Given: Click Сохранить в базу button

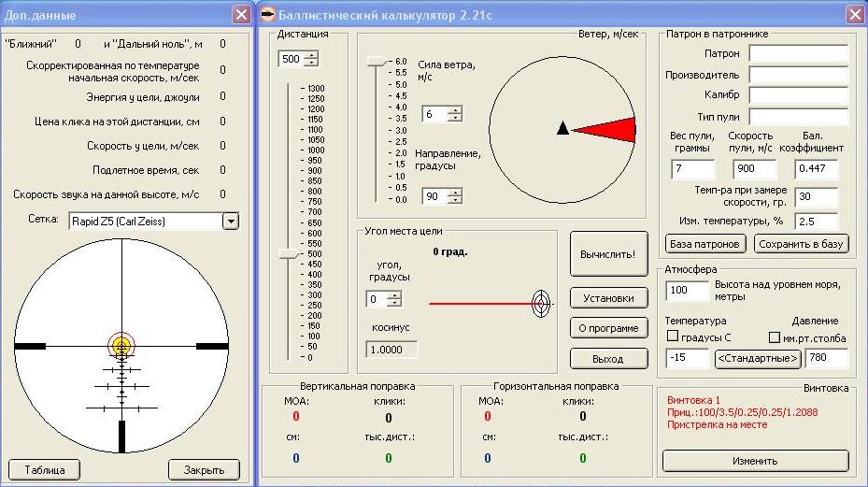Looking at the screenshot, I should [x=801, y=244].
